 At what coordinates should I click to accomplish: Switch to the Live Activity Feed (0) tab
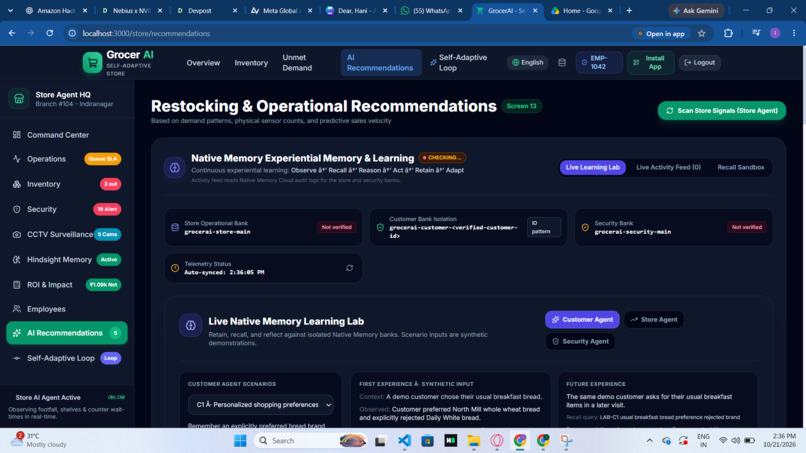668,168
